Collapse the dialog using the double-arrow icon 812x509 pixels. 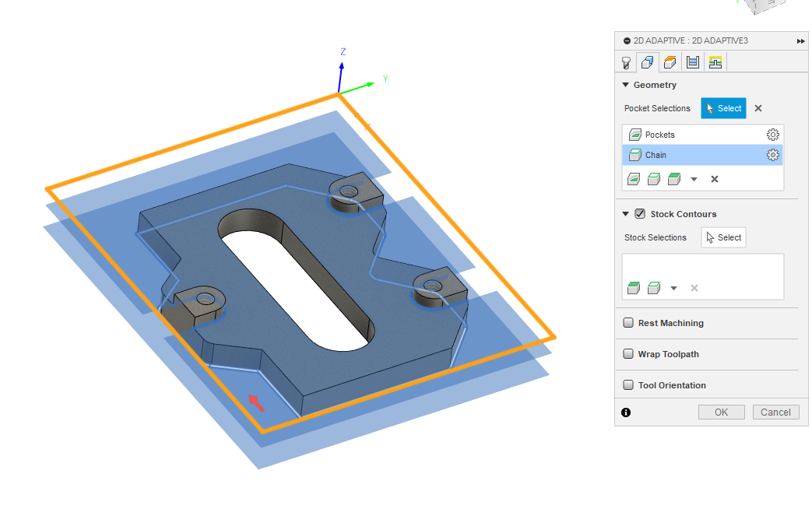tap(800, 40)
